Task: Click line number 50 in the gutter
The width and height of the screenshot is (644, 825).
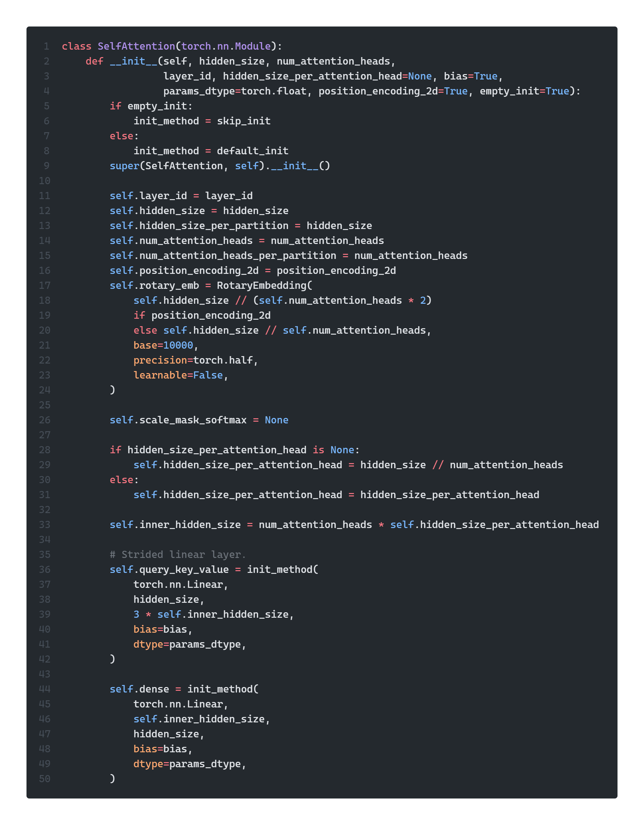Action: (x=44, y=778)
